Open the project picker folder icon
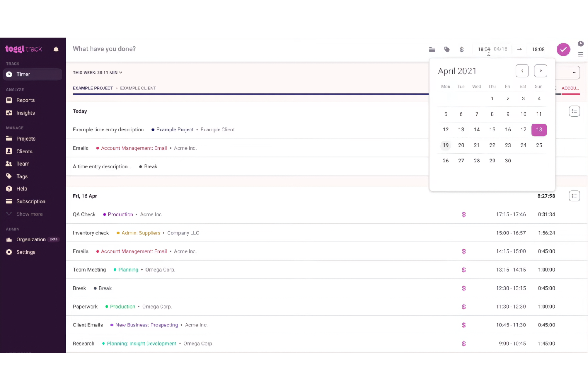Viewport: 588px width, 392px height. click(x=432, y=49)
